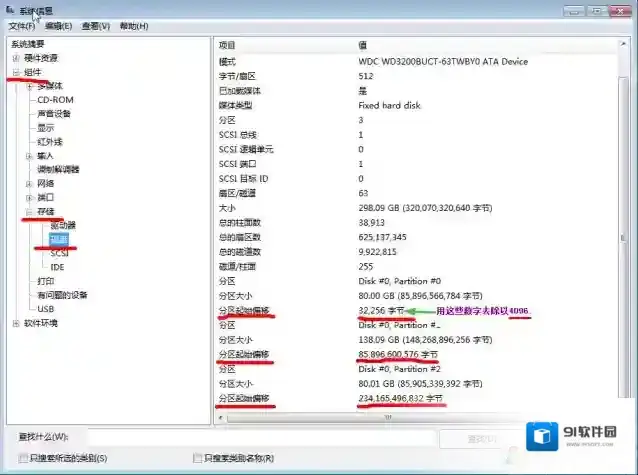Select CD-ROM in the component tree
The height and width of the screenshot is (475, 638).
(55, 100)
